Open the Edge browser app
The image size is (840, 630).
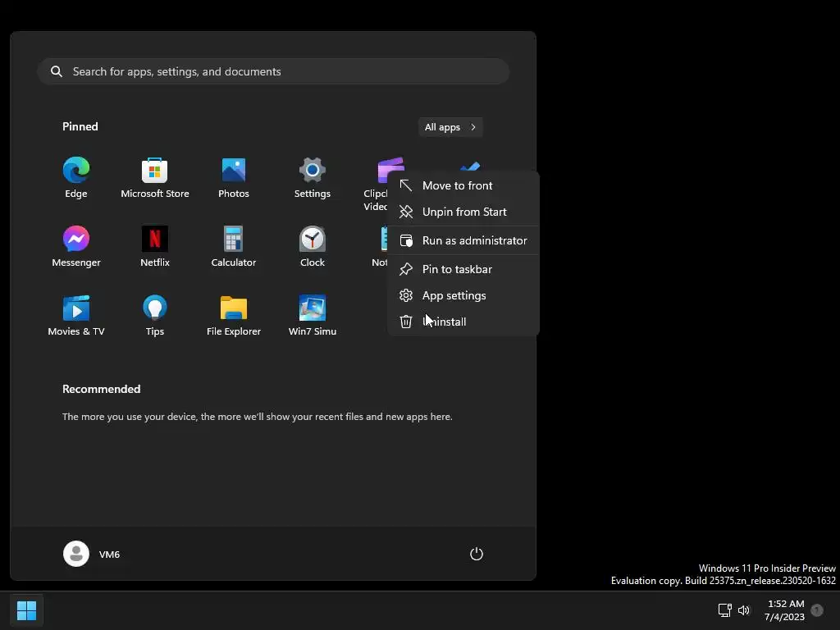tap(76, 178)
